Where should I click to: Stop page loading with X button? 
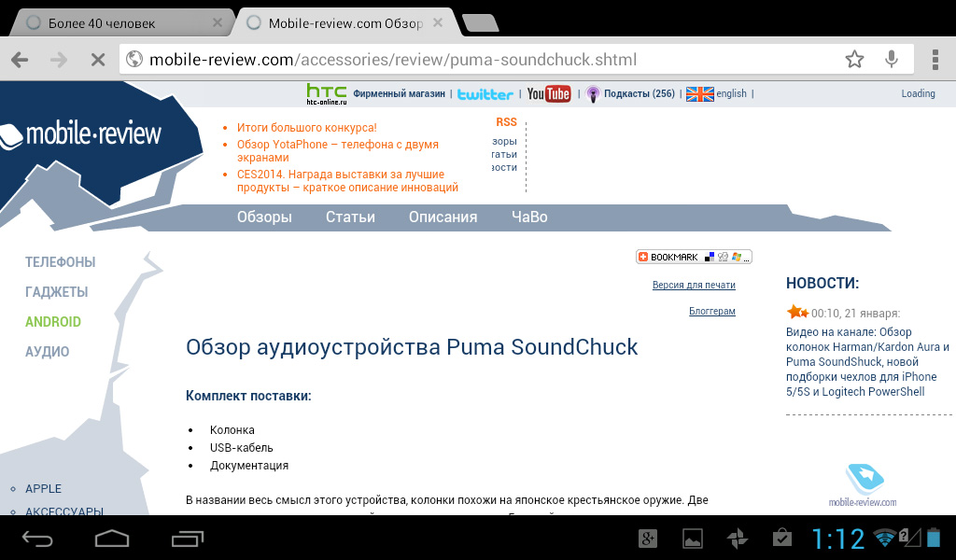tap(97, 60)
